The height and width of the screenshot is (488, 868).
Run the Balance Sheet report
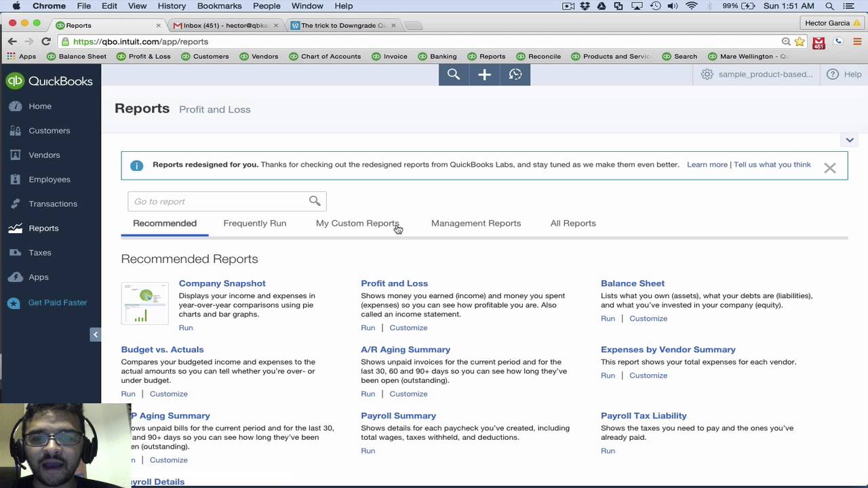(608, 319)
